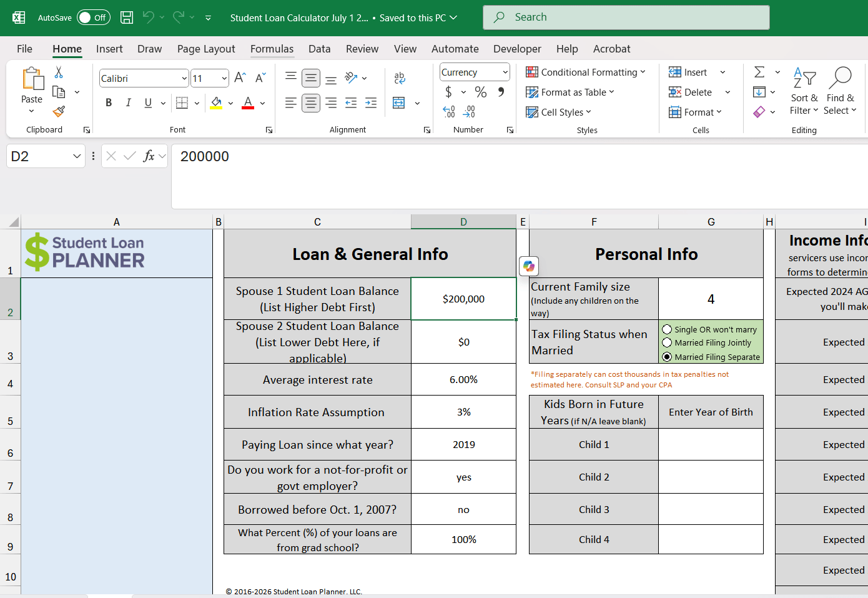Apply Percent Style format
868x598 pixels.
click(481, 92)
